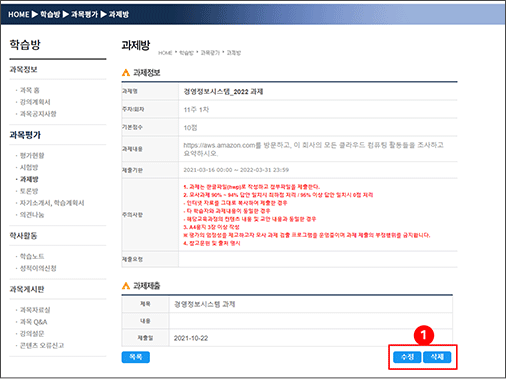The width and height of the screenshot is (506, 379).
Task: Click HOME in small breadcrumb under 과제방 title
Action: 165,53
